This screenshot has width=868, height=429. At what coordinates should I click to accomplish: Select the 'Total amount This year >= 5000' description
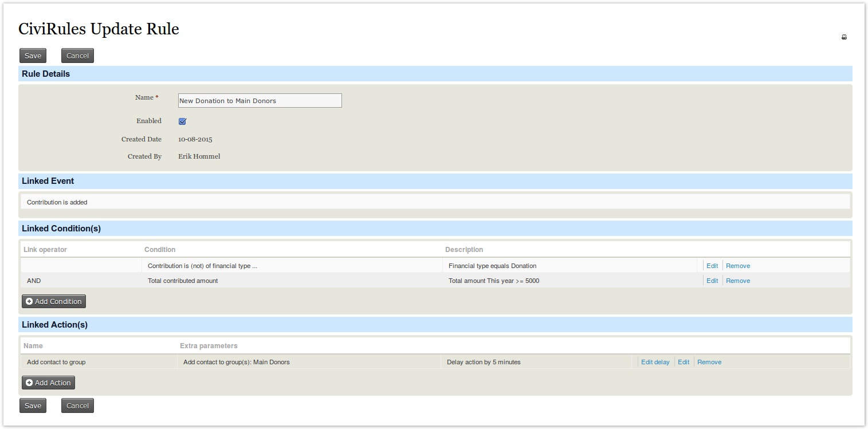[493, 281]
